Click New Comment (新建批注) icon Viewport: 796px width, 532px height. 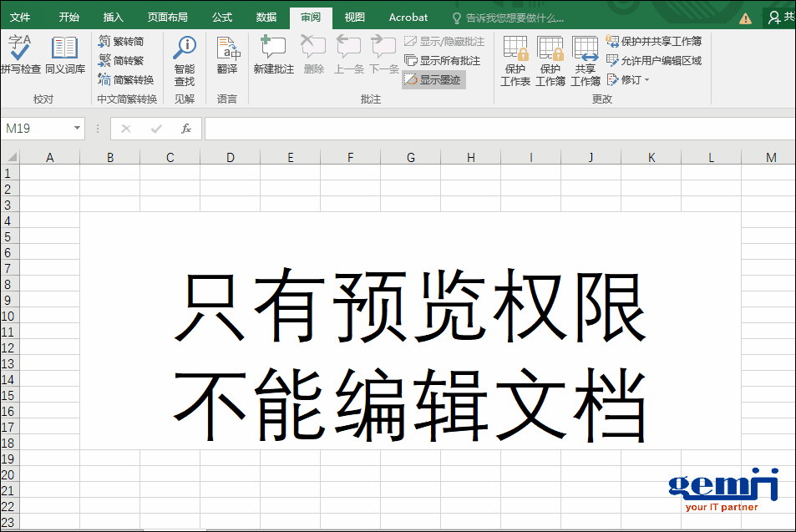tap(273, 55)
